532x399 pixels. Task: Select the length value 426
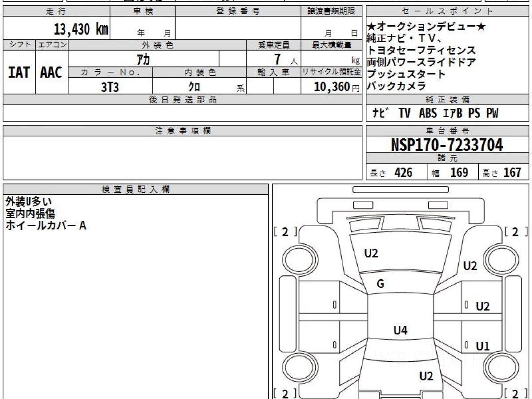coord(403,172)
